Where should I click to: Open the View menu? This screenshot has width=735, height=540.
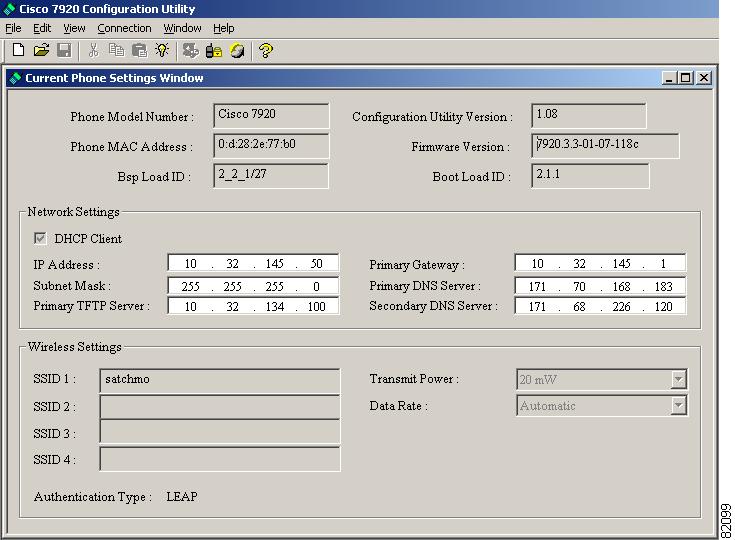[x=74, y=28]
